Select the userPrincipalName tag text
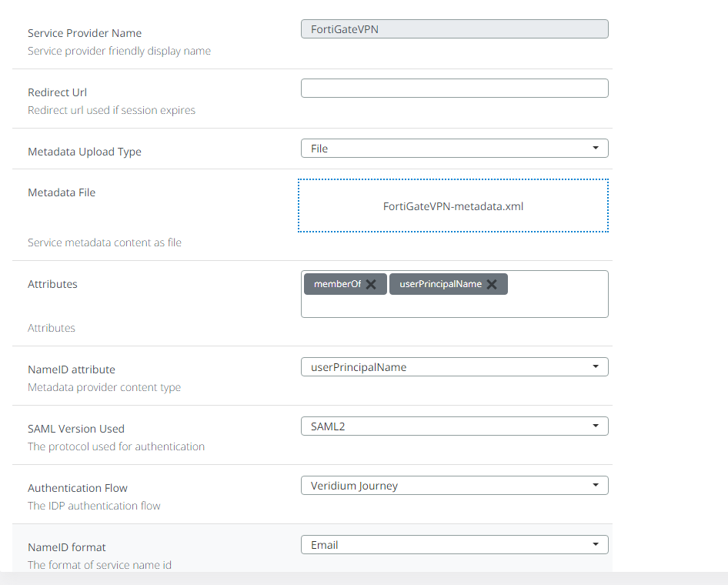This screenshot has height=585, width=728. click(440, 284)
